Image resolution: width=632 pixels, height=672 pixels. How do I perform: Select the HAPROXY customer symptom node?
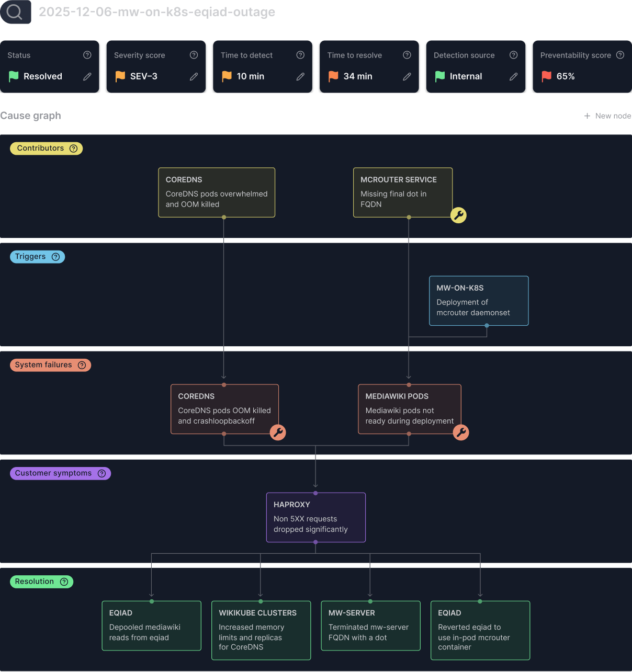(315, 517)
